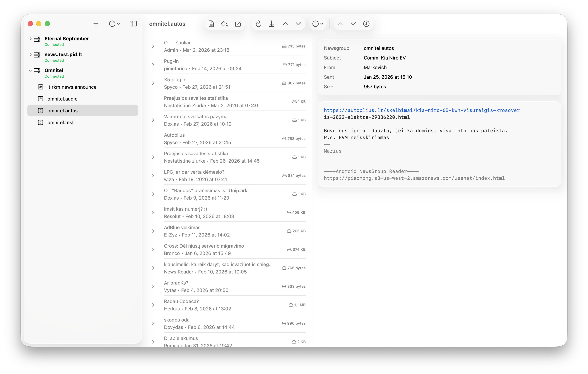Click the reply arrow icon
Viewport: 588px width, 374px height.
[x=224, y=24]
